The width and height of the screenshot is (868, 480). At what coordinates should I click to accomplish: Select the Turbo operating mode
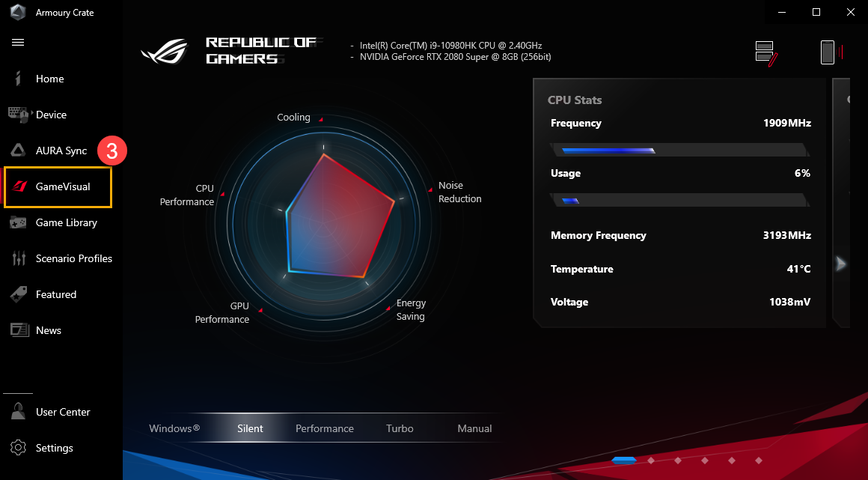pyautogui.click(x=400, y=428)
